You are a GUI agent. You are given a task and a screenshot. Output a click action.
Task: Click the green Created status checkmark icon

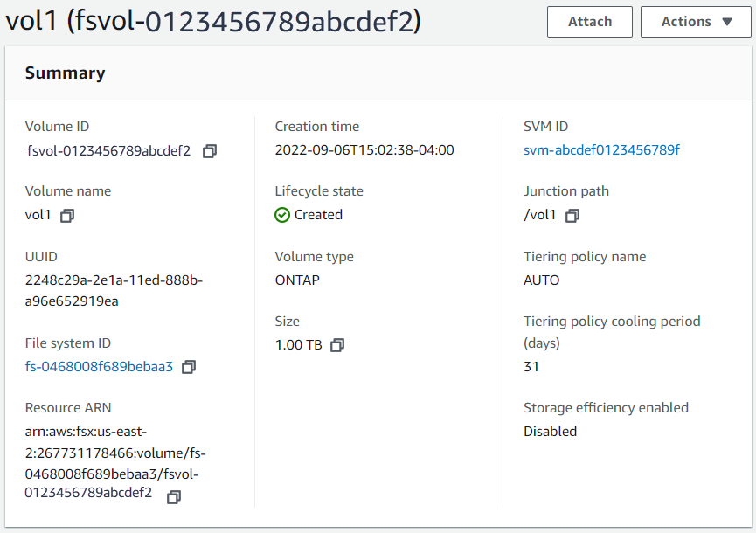click(x=282, y=215)
